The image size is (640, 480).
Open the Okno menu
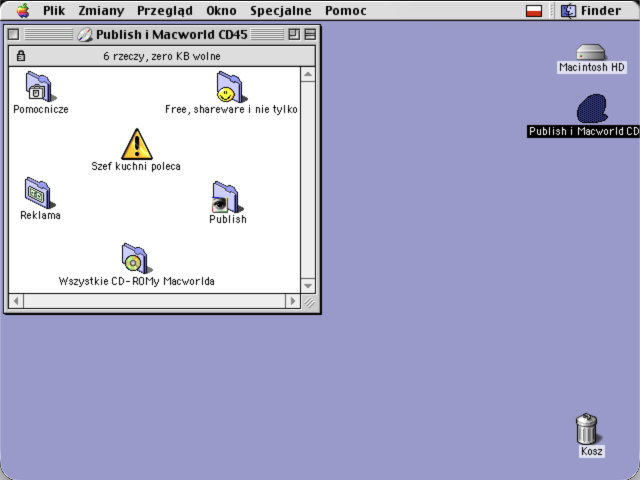(x=221, y=11)
